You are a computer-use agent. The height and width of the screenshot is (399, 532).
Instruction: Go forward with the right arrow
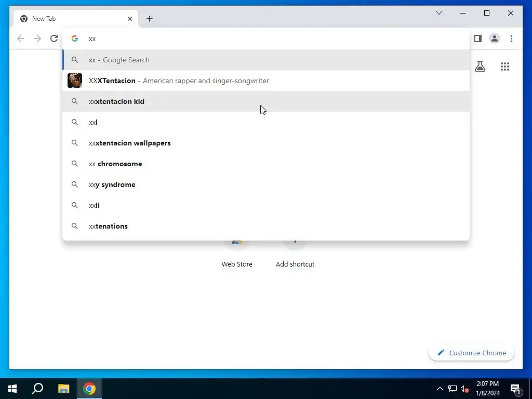tap(37, 38)
